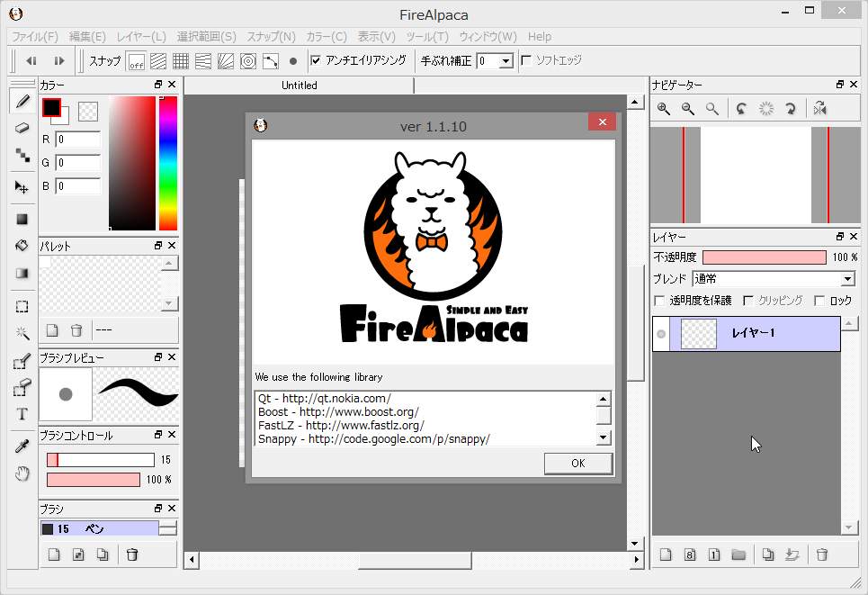The height and width of the screenshot is (595, 868).
Task: Enable the soft edge option
Action: 526,61
